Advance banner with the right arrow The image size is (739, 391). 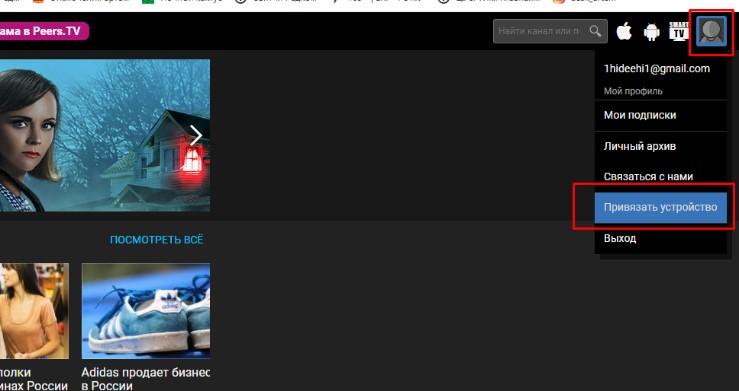pos(196,136)
